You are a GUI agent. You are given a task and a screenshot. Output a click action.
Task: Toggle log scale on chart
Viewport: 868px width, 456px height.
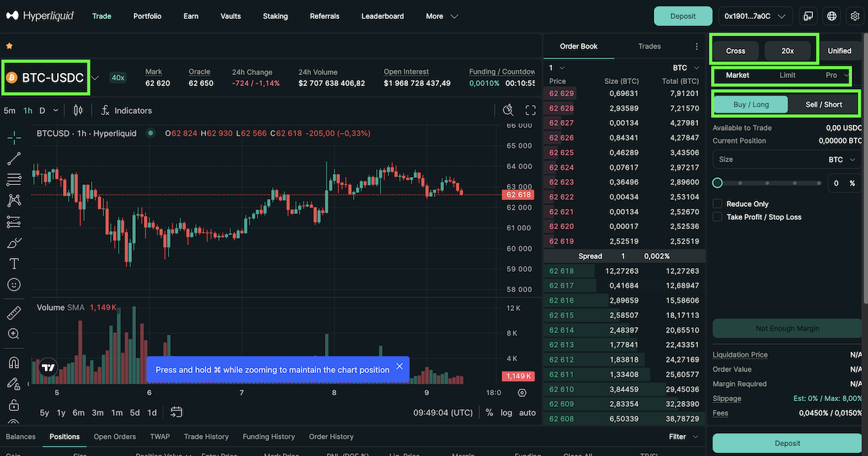[506, 413]
